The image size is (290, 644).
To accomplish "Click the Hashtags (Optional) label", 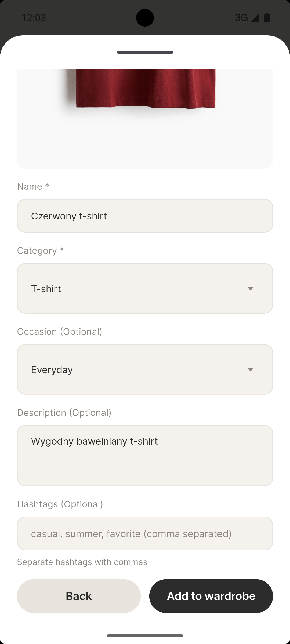I will tap(60, 504).
